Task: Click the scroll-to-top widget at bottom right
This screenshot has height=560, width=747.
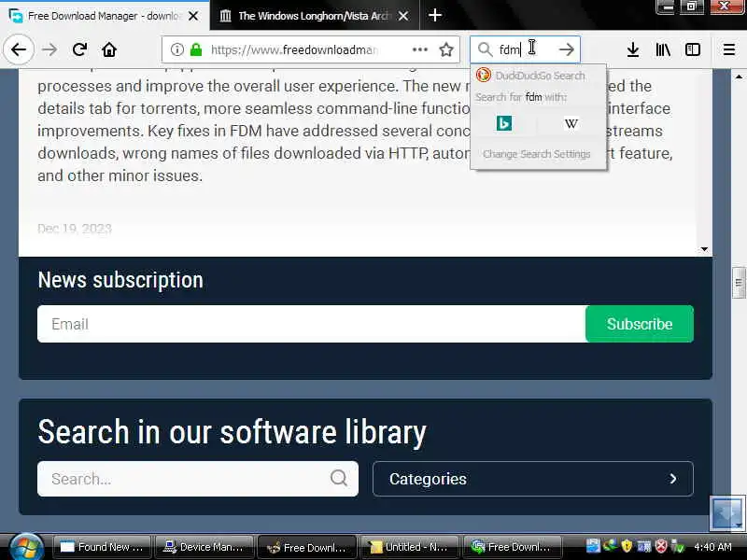Action: click(726, 513)
